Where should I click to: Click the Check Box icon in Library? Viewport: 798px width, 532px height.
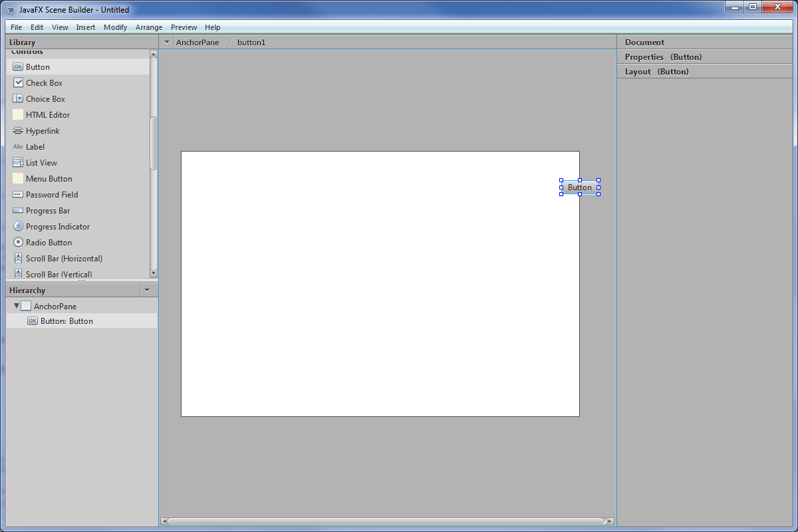pyautogui.click(x=18, y=82)
